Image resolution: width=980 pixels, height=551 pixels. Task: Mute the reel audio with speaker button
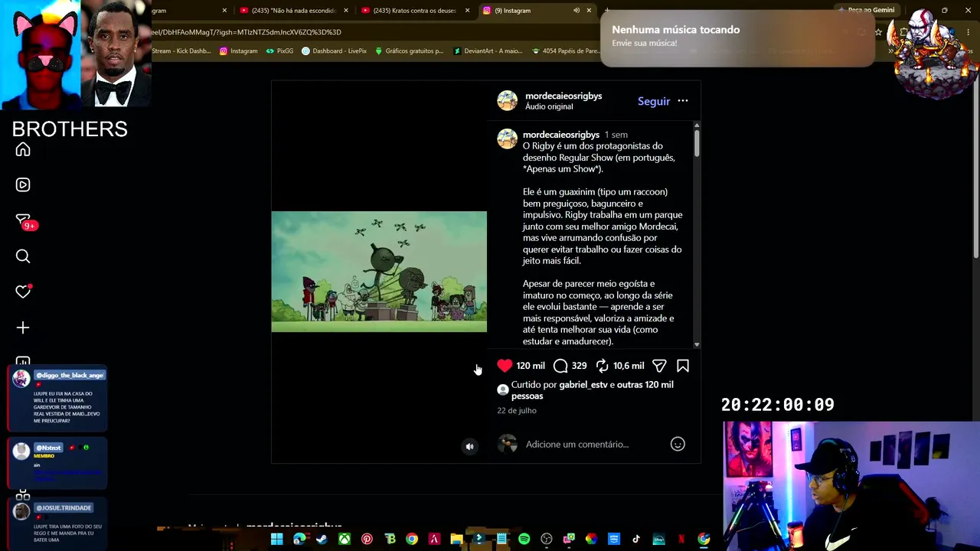(470, 446)
